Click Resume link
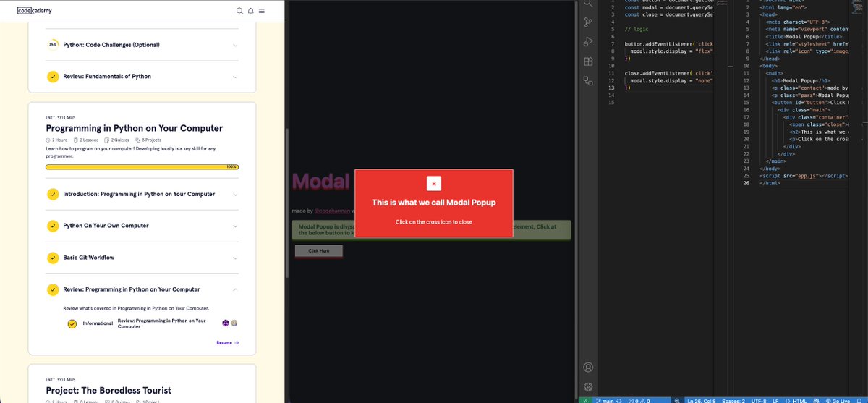The image size is (868, 403). pos(227,342)
